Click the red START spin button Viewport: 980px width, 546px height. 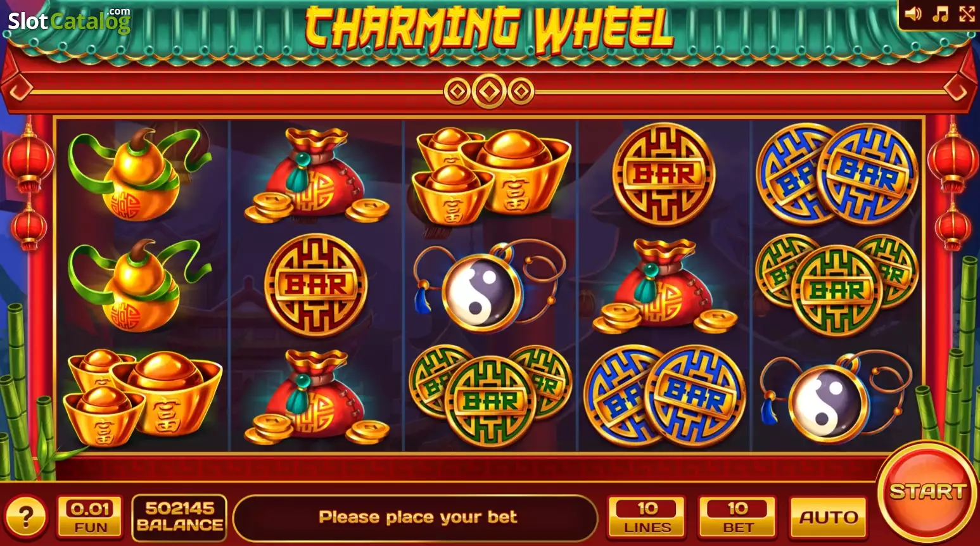(x=927, y=492)
